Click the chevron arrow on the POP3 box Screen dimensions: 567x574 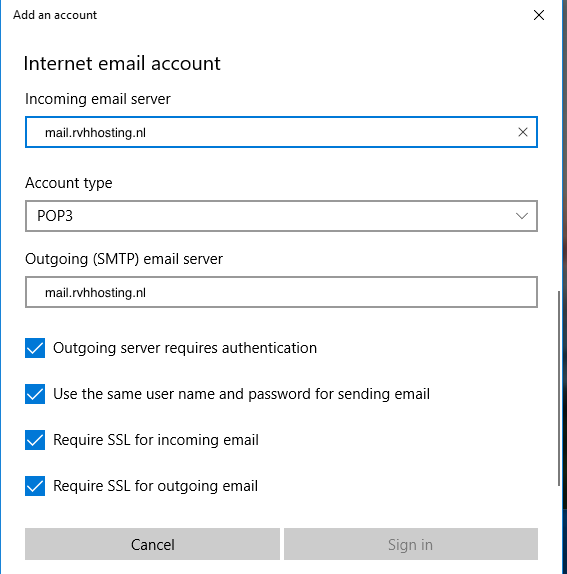coord(522,216)
